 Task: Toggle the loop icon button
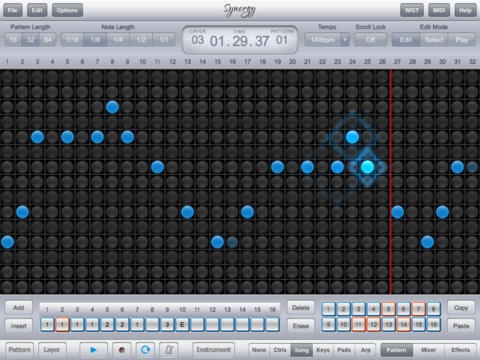[145, 350]
